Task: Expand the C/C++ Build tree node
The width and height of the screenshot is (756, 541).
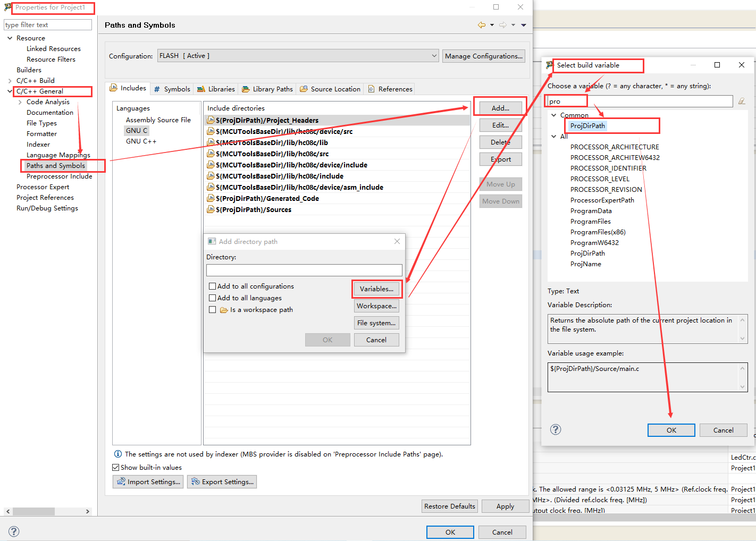Action: point(10,81)
